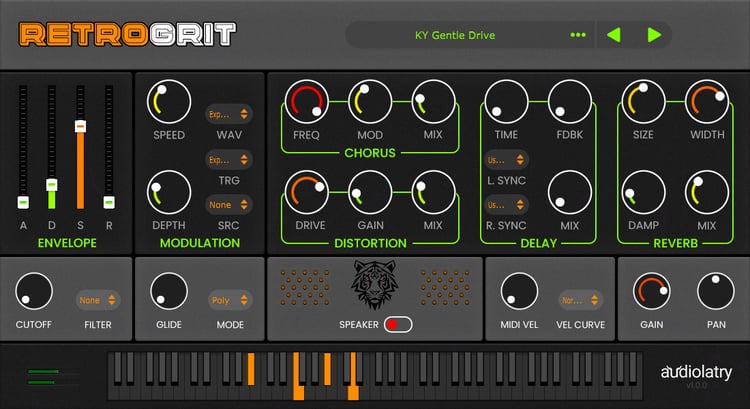Open the MODE dropdown showing Poly
This screenshot has height=409, width=750.
pos(230,300)
